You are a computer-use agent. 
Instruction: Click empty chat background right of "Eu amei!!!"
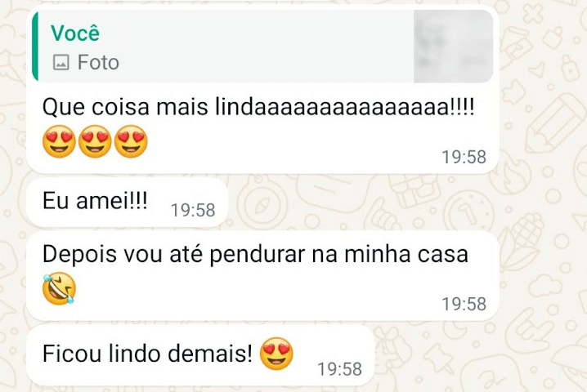point(368,202)
